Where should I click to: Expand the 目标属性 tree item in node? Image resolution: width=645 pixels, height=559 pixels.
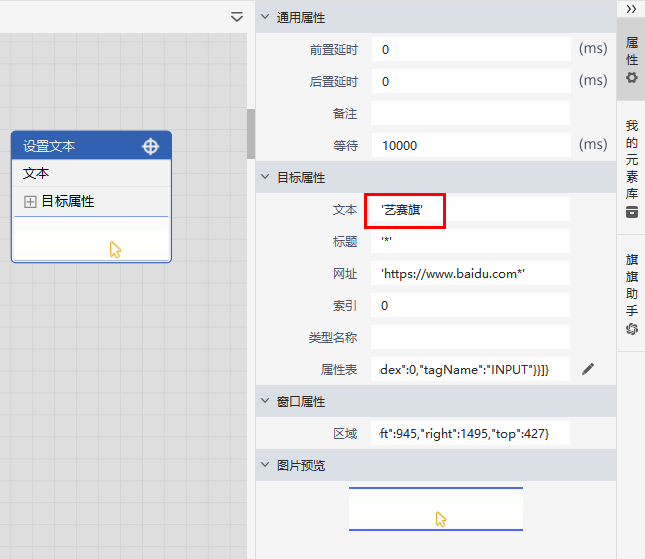click(x=30, y=202)
